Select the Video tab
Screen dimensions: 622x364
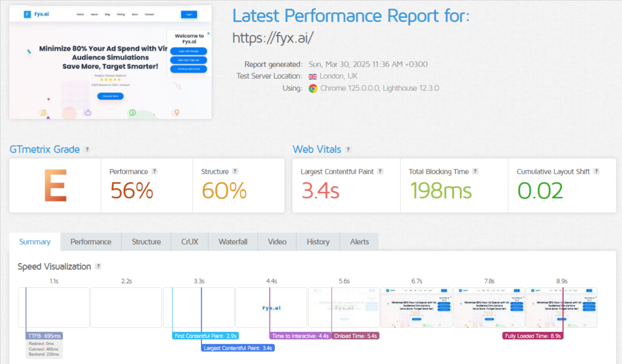point(277,242)
